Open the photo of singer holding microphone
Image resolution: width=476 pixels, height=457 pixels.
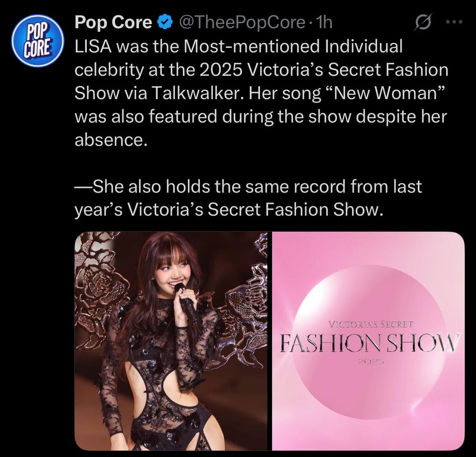click(x=171, y=341)
